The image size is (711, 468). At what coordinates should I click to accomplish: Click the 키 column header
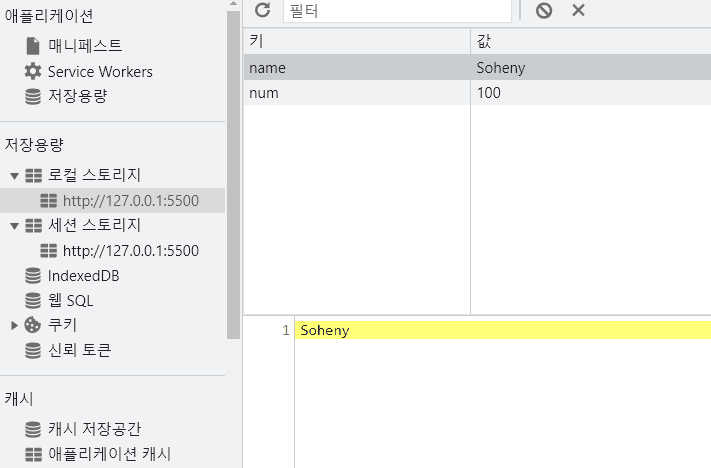(357, 41)
